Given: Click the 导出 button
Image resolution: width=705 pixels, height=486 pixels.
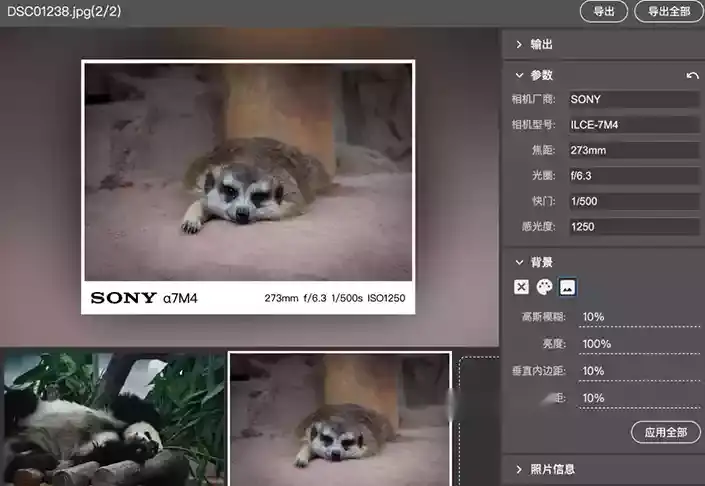Looking at the screenshot, I should point(603,12).
